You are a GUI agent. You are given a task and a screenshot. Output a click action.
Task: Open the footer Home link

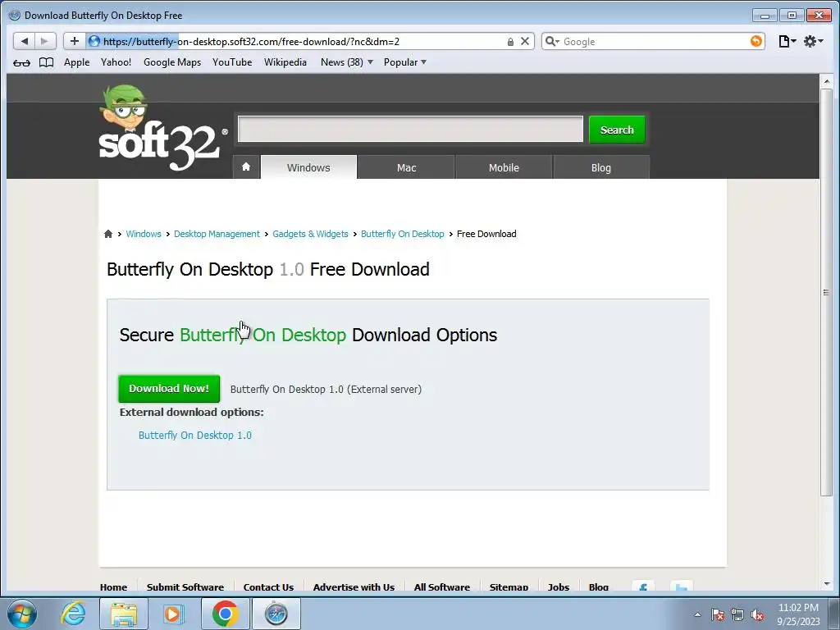coord(113,587)
